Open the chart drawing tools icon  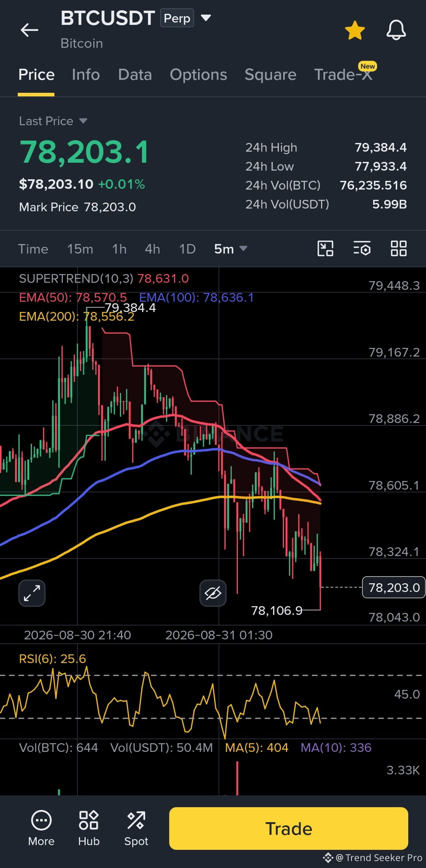pyautogui.click(x=325, y=249)
